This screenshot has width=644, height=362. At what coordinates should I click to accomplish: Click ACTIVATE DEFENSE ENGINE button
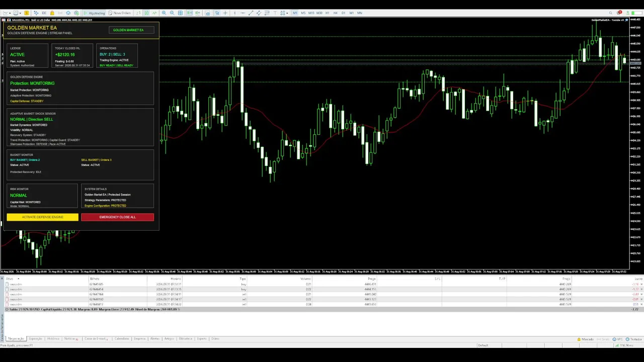click(43, 217)
